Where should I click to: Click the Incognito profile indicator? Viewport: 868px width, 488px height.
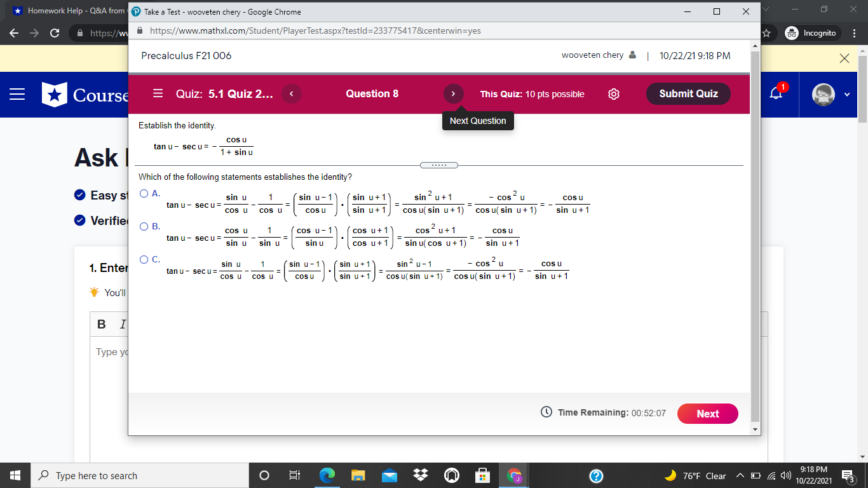811,33
